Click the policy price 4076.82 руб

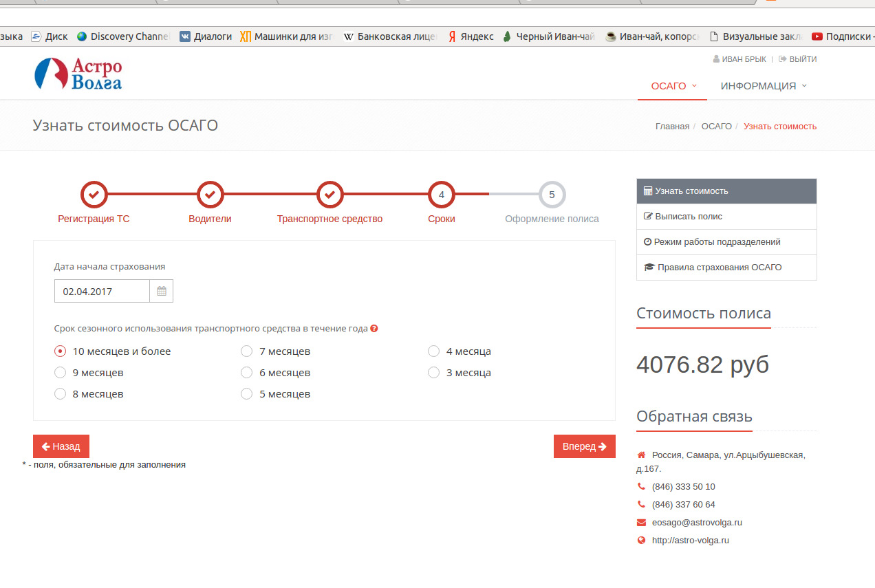pos(702,364)
